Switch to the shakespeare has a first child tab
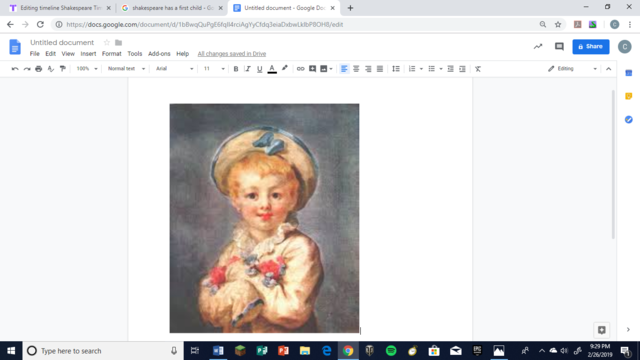640x360 pixels. tap(172, 8)
